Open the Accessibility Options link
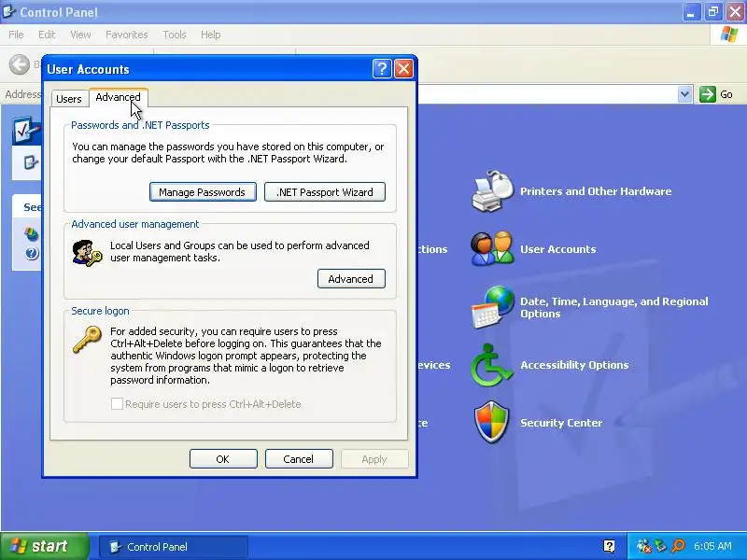Viewport: 747px width, 560px height. point(574,365)
